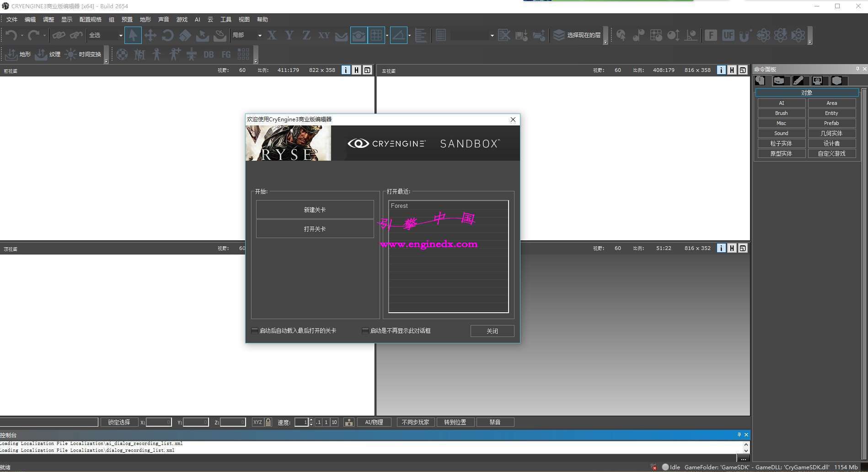Click the Unfreeze 'UF' toolbar icon
Image resolution: width=868 pixels, height=472 pixels.
(728, 35)
